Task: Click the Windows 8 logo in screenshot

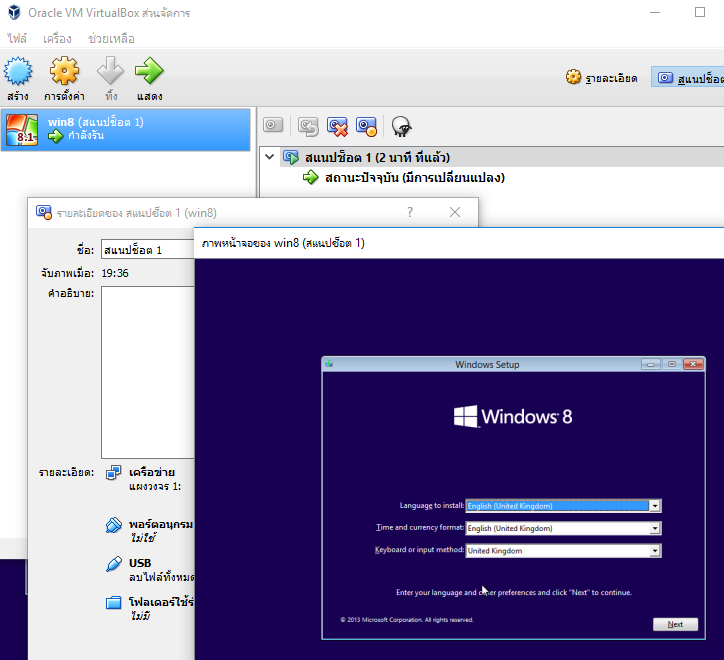Action: [513, 417]
